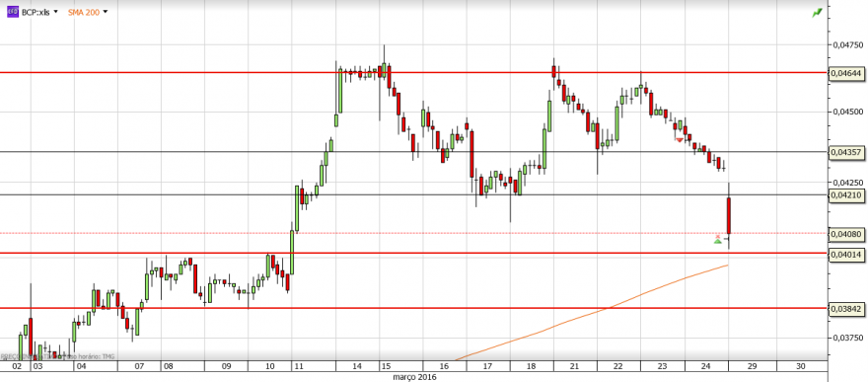The width and height of the screenshot is (868, 382).
Task: Click date label 18 on time axis
Action: 531,366
